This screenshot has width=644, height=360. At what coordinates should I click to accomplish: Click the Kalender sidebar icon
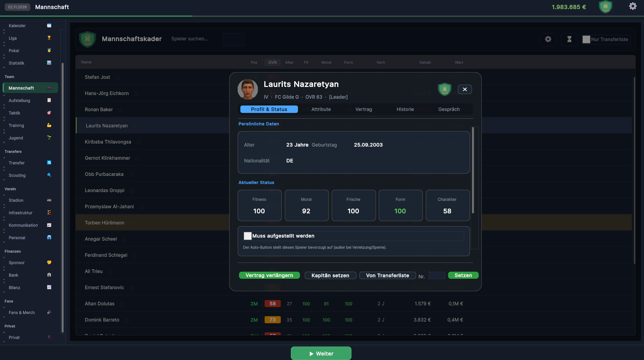tap(49, 26)
